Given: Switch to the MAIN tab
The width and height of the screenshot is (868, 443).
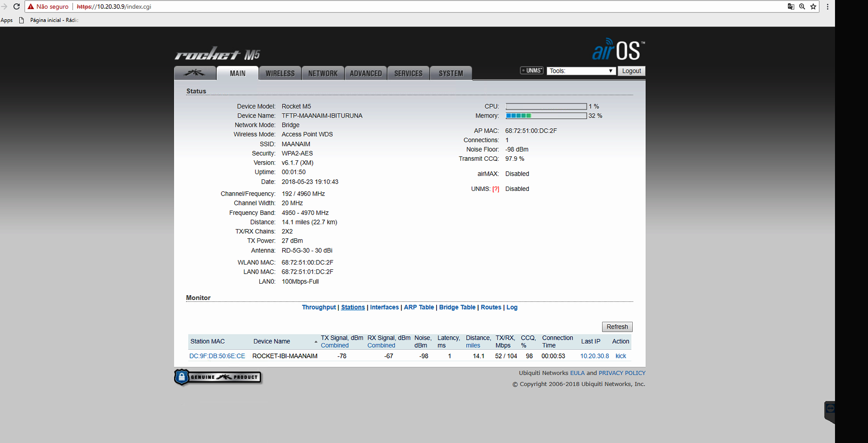Looking at the screenshot, I should click(x=238, y=73).
